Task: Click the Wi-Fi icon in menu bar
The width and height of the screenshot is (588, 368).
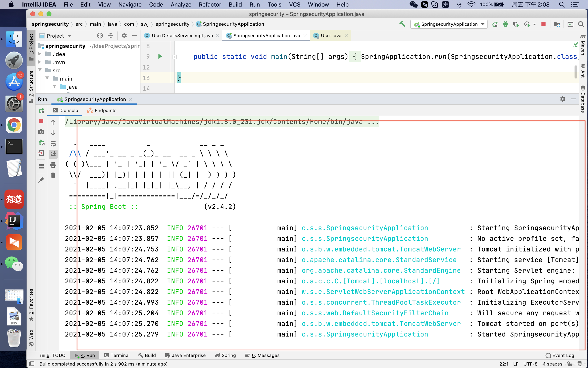Action: click(x=471, y=5)
